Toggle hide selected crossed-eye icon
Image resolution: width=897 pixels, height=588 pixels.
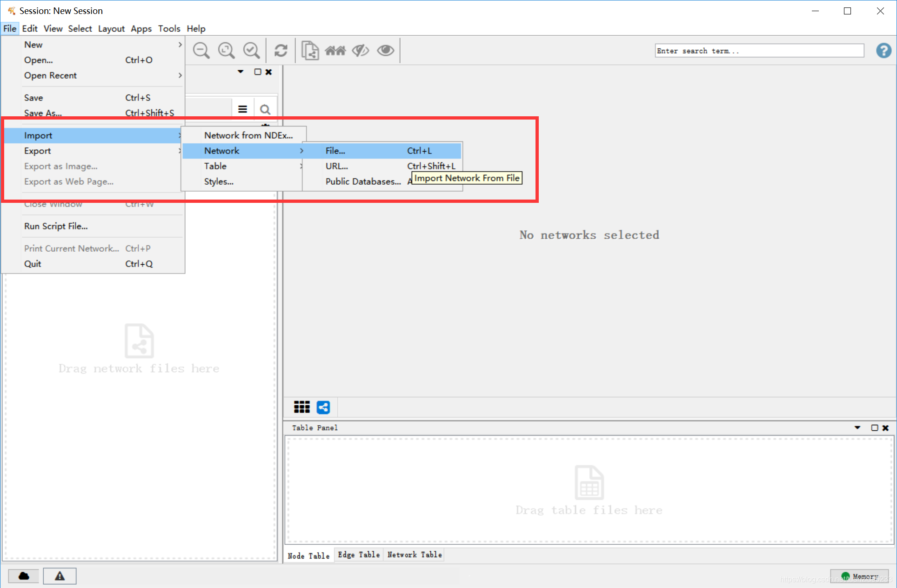click(x=361, y=50)
